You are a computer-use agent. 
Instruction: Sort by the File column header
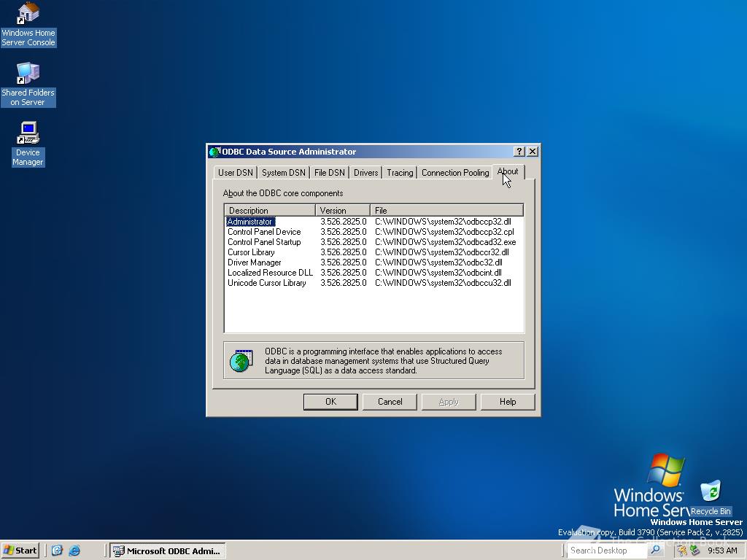point(446,210)
